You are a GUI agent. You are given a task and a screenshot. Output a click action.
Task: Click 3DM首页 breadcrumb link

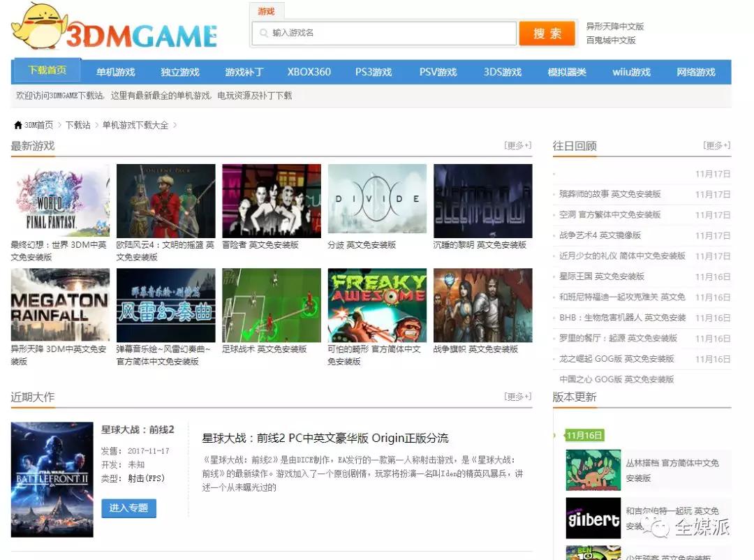coord(39,125)
